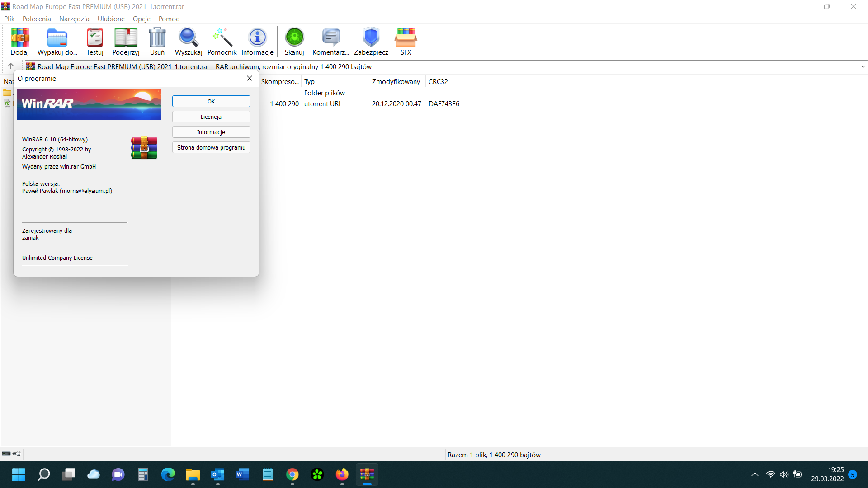868x488 pixels.
Task: Sort by the Skompreso... column header
Action: [280, 81]
